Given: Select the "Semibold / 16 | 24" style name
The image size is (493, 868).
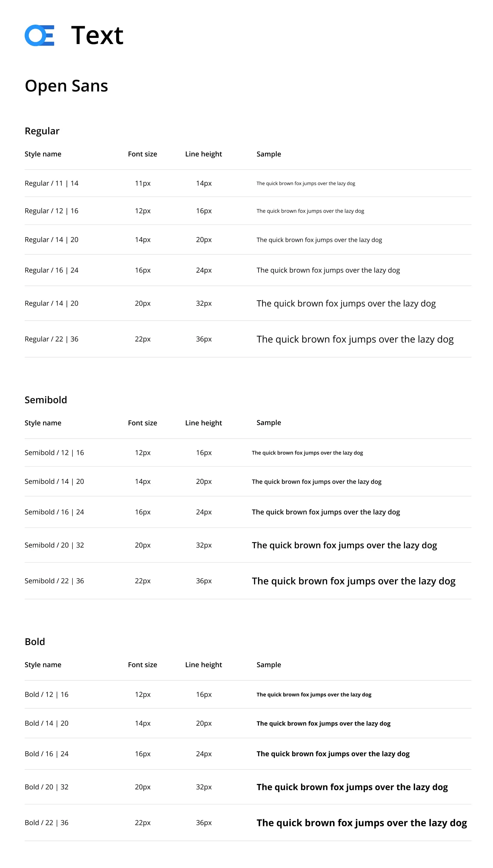Looking at the screenshot, I should point(54,512).
